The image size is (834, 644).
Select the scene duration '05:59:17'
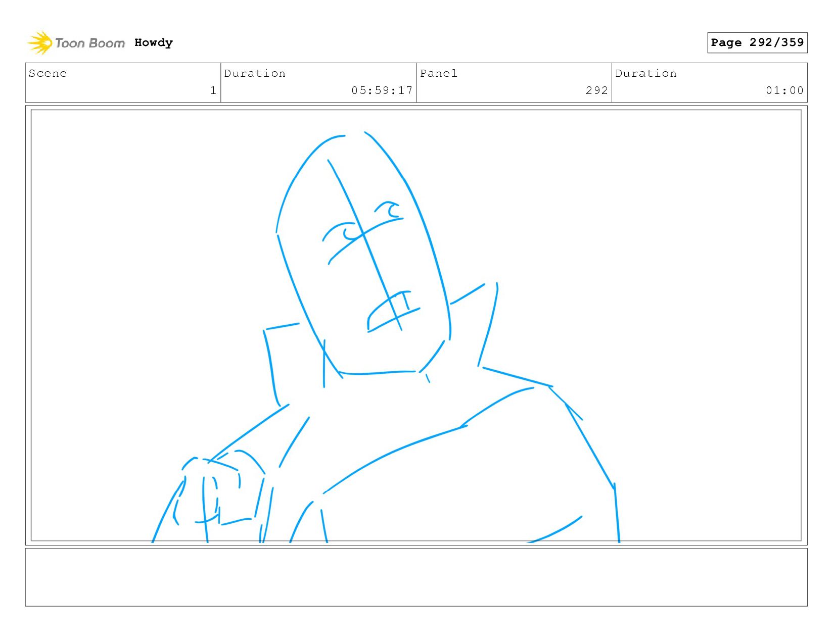click(x=382, y=90)
